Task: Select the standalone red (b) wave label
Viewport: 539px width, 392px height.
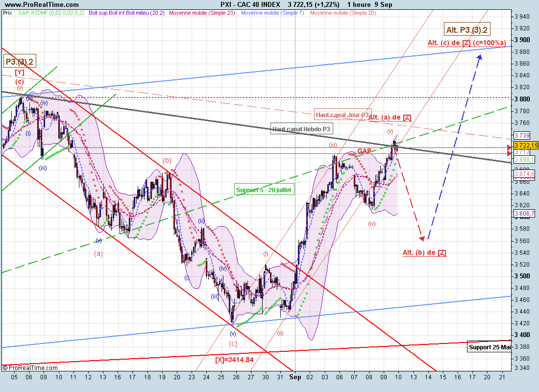Action: (x=167, y=160)
